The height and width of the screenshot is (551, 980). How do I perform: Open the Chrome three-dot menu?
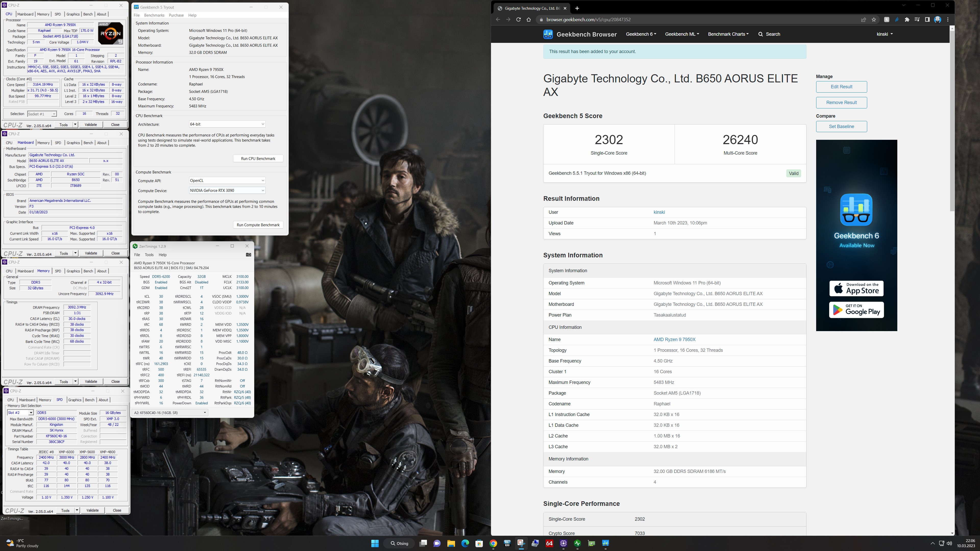click(x=948, y=20)
